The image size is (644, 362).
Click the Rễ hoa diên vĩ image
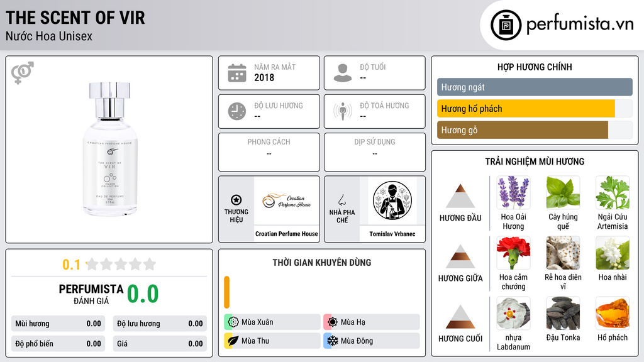pos(563,253)
